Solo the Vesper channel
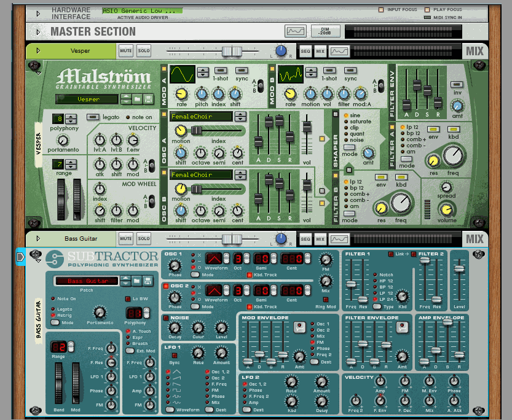Image resolution: width=512 pixels, height=420 pixels. [x=144, y=51]
